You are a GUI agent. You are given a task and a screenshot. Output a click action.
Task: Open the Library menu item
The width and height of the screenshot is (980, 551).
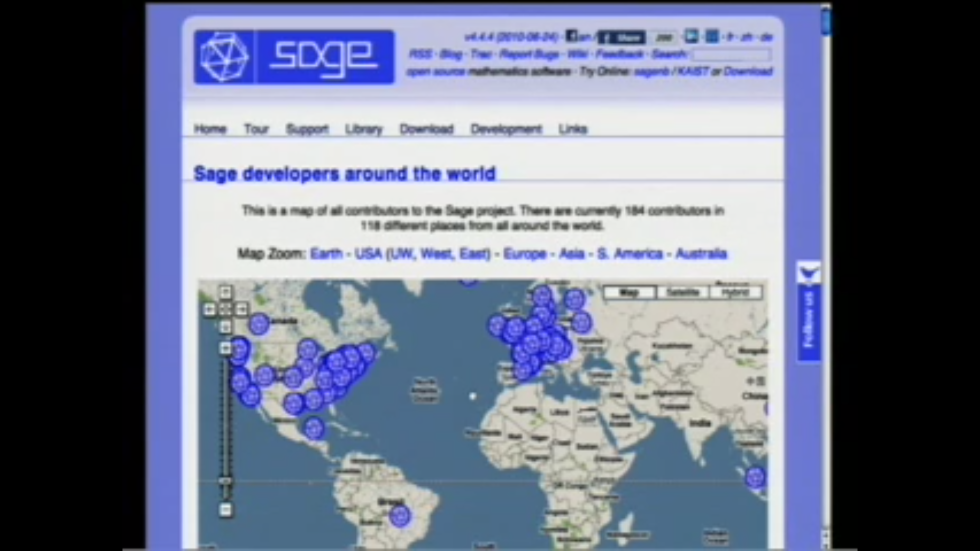[x=363, y=129]
